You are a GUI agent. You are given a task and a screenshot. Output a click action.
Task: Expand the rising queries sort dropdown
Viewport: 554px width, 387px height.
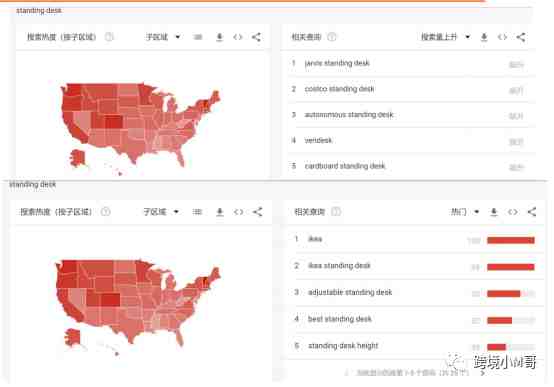pos(446,37)
